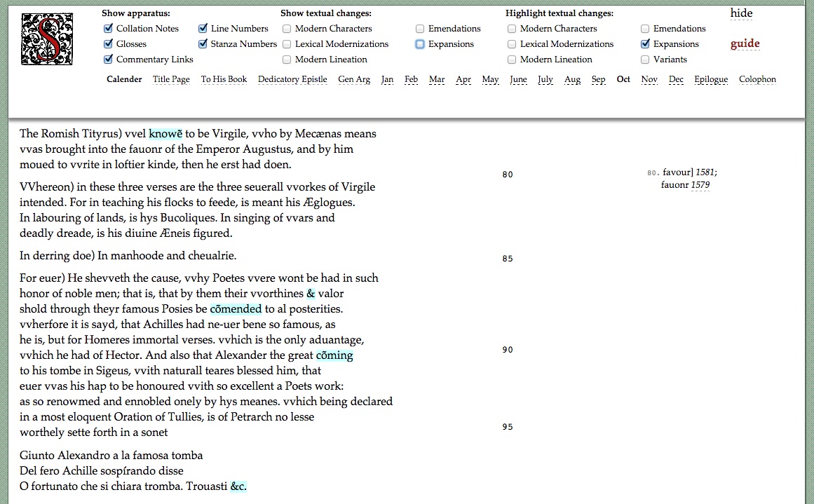Open the Nov eclogue
Viewport: 814px width, 504px height.
click(x=649, y=79)
